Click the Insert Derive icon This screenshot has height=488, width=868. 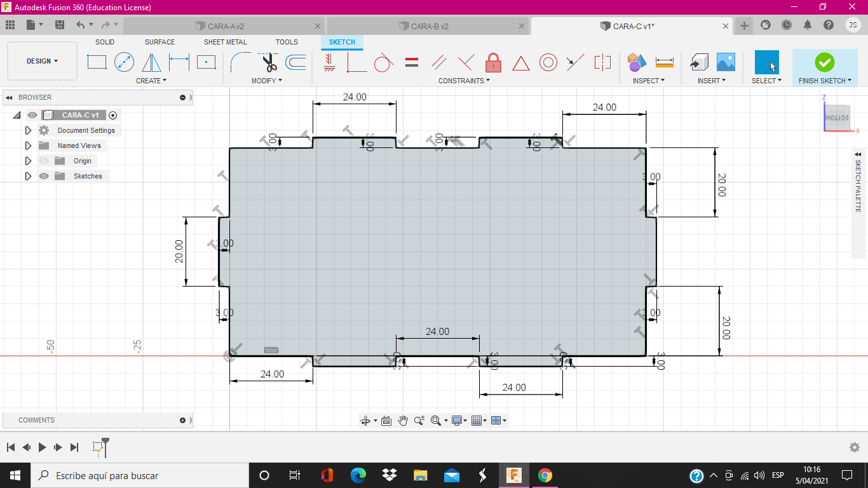click(699, 62)
